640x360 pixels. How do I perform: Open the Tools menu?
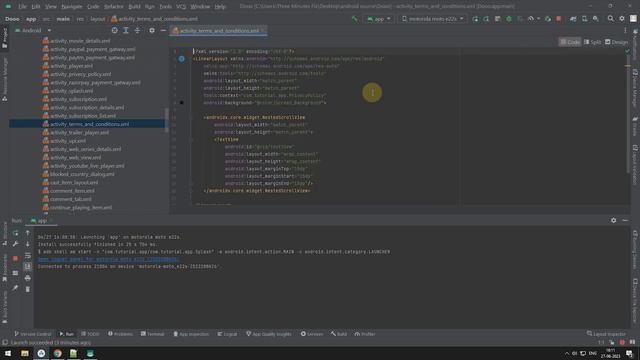165,7
